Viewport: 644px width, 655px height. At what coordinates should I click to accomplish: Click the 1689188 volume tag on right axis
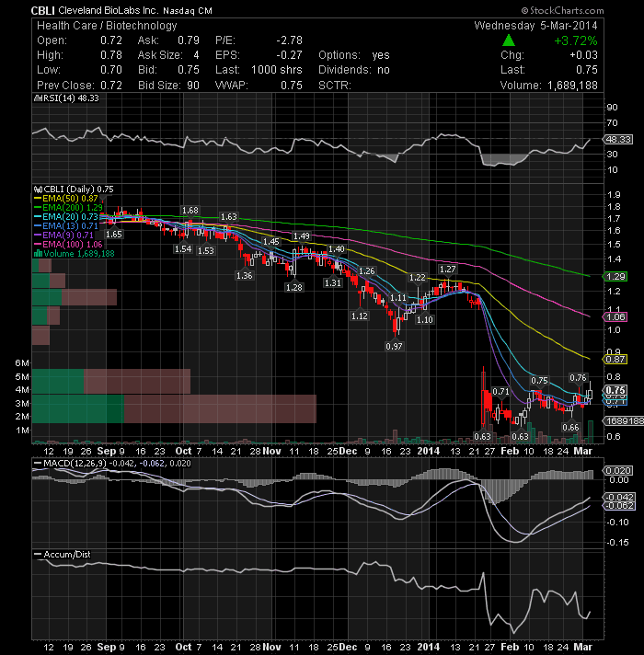(x=624, y=421)
